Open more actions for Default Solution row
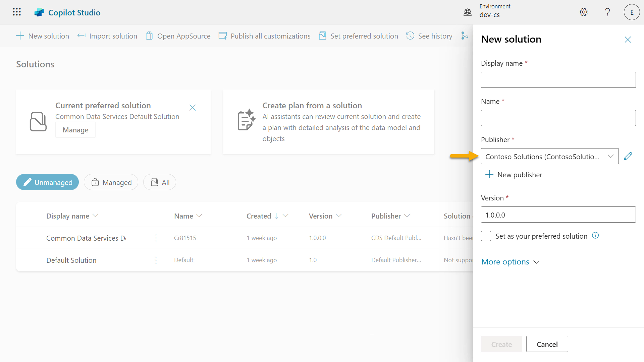644x362 pixels. pos(156,260)
